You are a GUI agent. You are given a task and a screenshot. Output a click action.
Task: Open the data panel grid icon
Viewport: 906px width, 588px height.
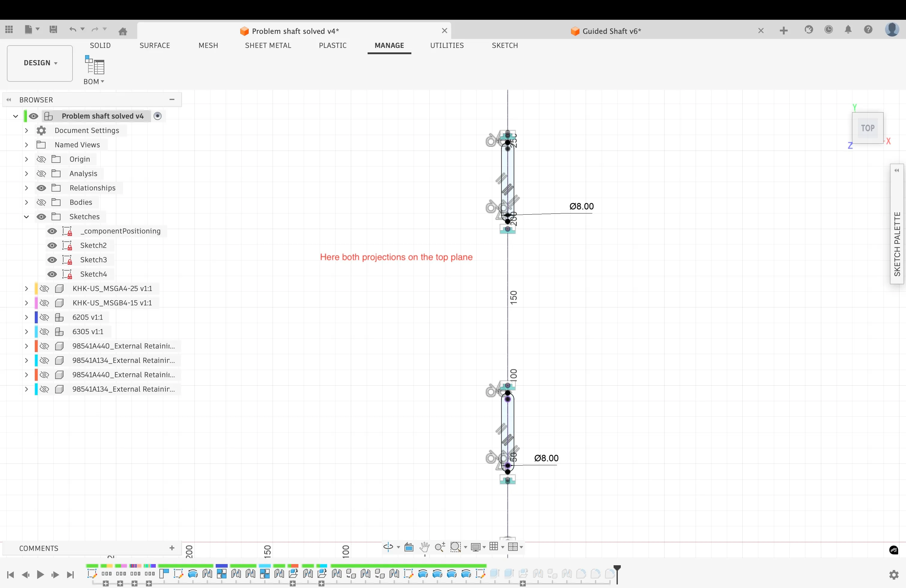[x=9, y=29]
